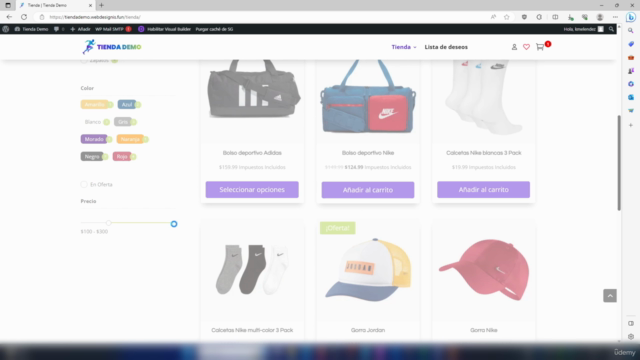Open the Gorra Jordan cap image
The image size is (640, 360).
click(368, 270)
